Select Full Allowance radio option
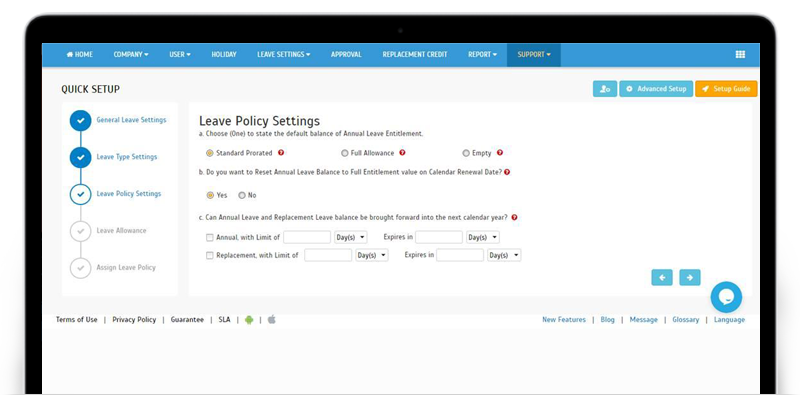 tap(344, 153)
